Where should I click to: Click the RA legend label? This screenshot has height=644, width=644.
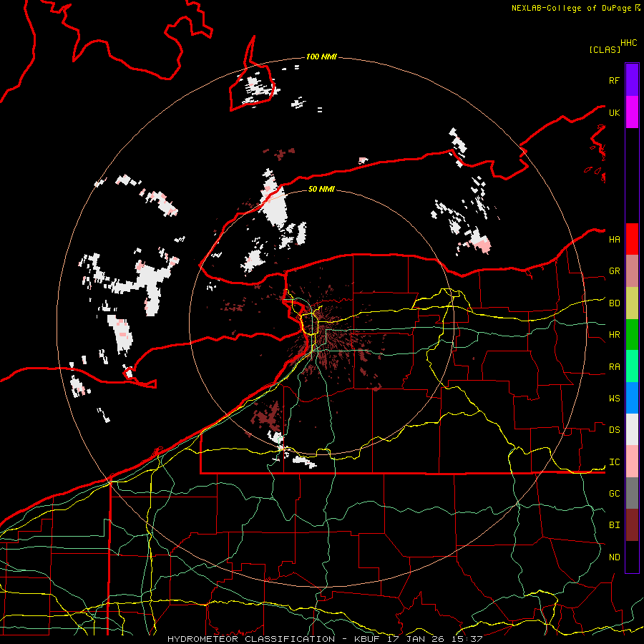pyautogui.click(x=614, y=367)
